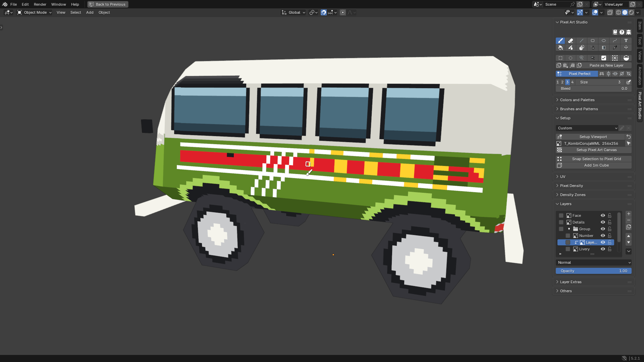644x362 pixels.
Task: Select the Ellipse shape tool
Action: coord(604,41)
